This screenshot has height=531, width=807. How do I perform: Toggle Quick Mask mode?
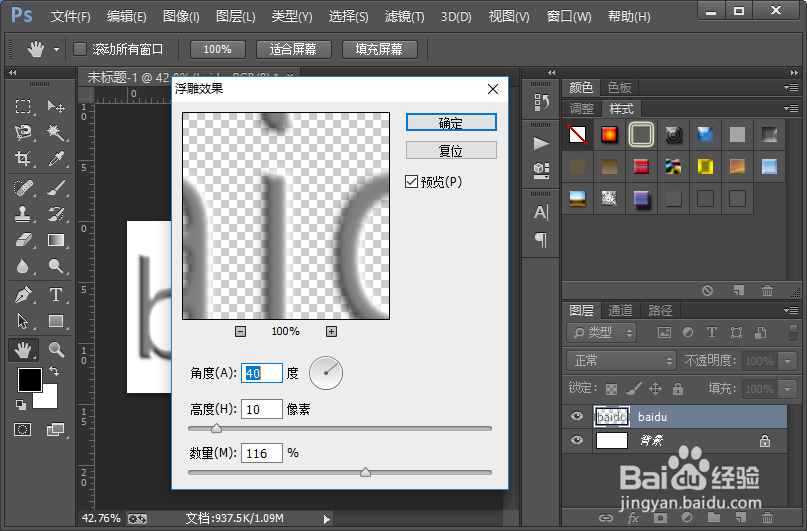click(x=23, y=430)
